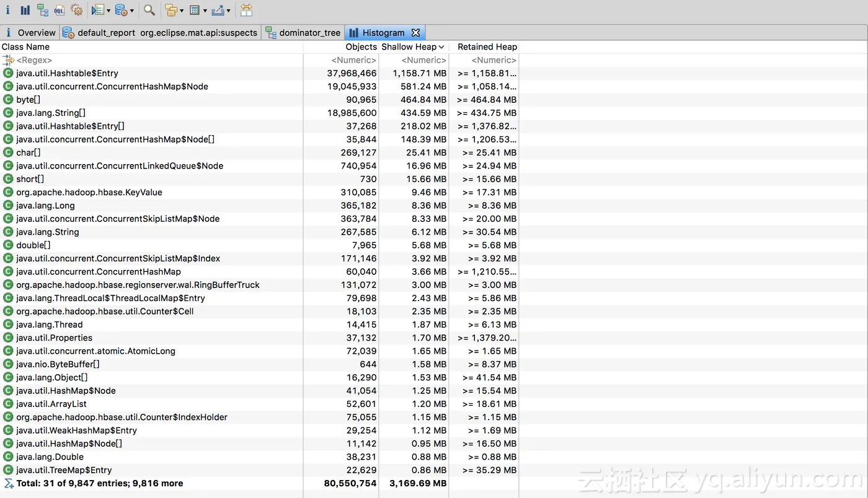
Task: Select the java.nio.ByteBuffer[] class name
Action: click(58, 364)
